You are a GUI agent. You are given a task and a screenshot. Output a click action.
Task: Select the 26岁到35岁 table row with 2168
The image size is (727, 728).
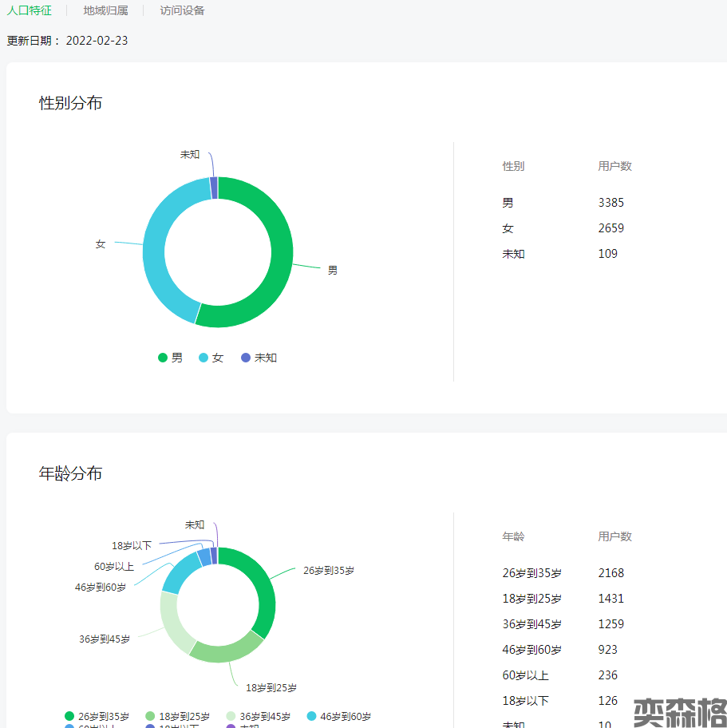[x=559, y=573]
